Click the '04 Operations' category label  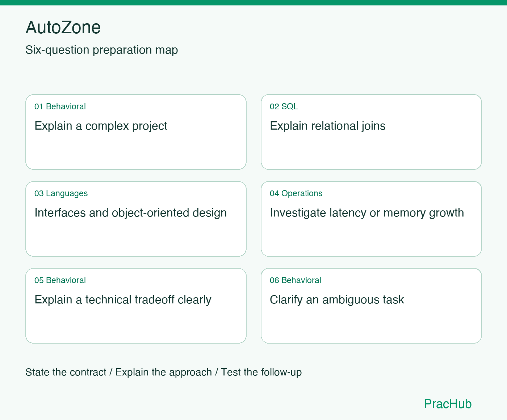(296, 193)
